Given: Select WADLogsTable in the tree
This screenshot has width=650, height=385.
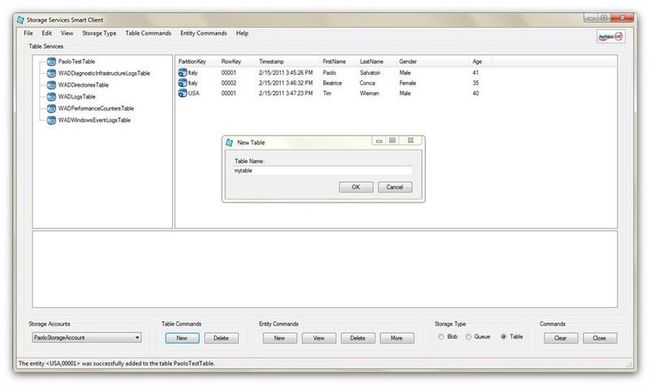Looking at the screenshot, I should click(x=77, y=97).
